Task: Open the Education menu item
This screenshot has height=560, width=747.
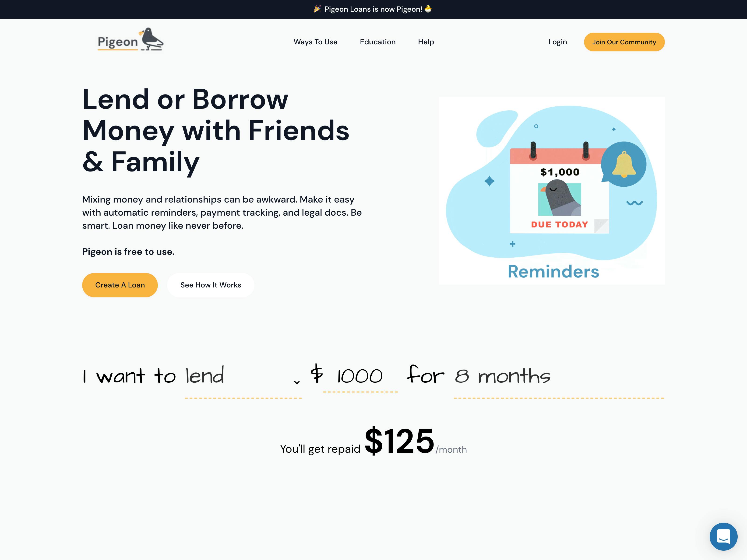Action: tap(377, 42)
